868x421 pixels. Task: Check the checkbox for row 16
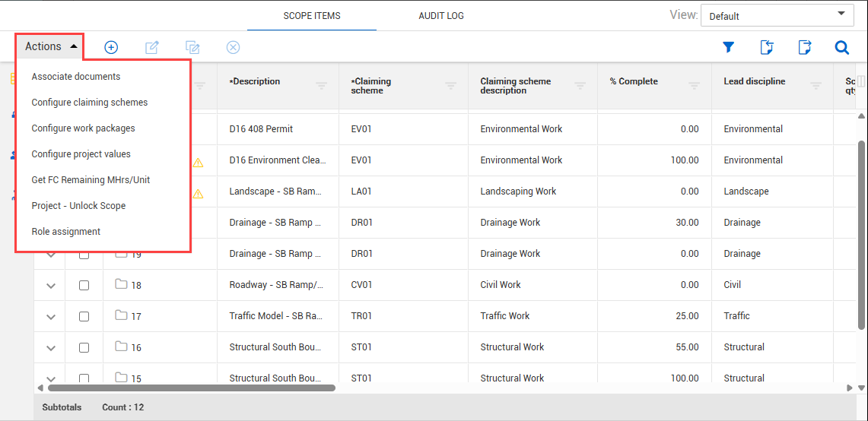point(84,348)
